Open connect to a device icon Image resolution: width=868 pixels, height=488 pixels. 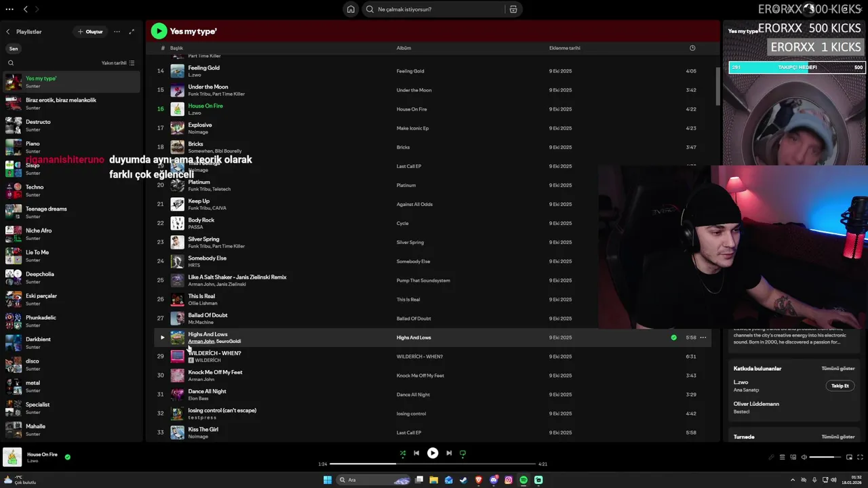(x=793, y=457)
